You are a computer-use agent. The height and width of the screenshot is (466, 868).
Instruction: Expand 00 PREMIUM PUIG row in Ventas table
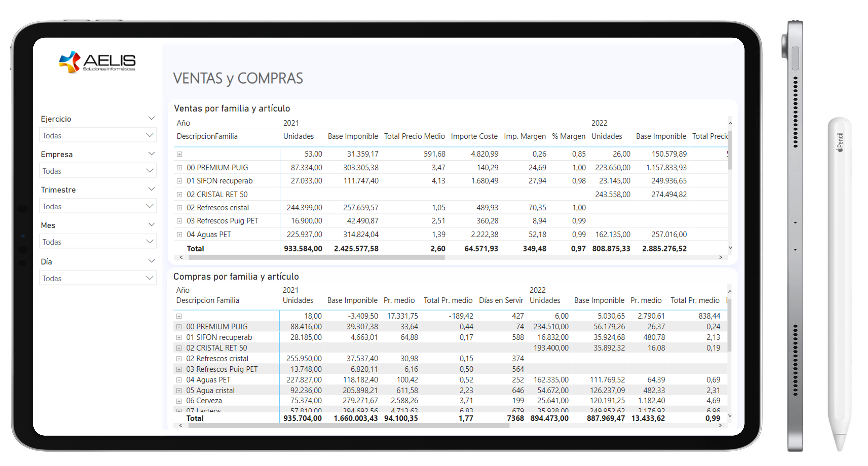(180, 168)
